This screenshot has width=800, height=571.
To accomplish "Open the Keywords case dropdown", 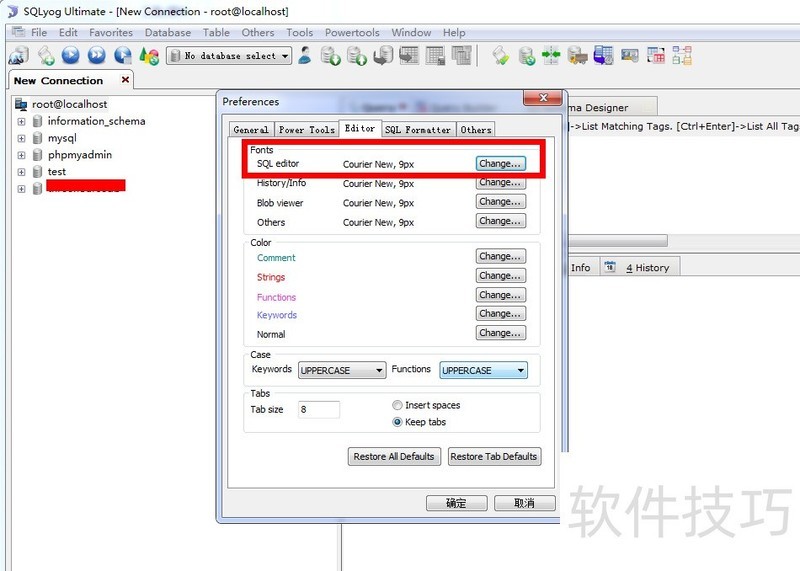I will pos(342,370).
